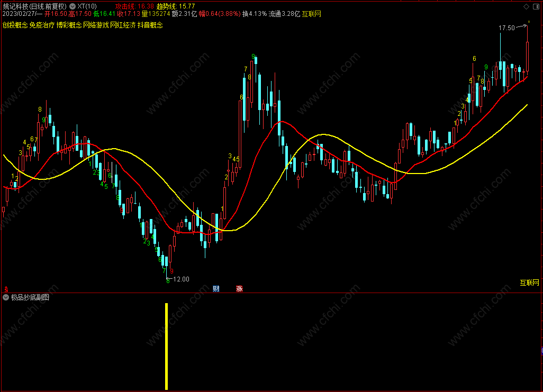The image size is (543, 392).
Task: Click the yellow signal bar in sub-chart
Action: pyautogui.click(x=167, y=347)
